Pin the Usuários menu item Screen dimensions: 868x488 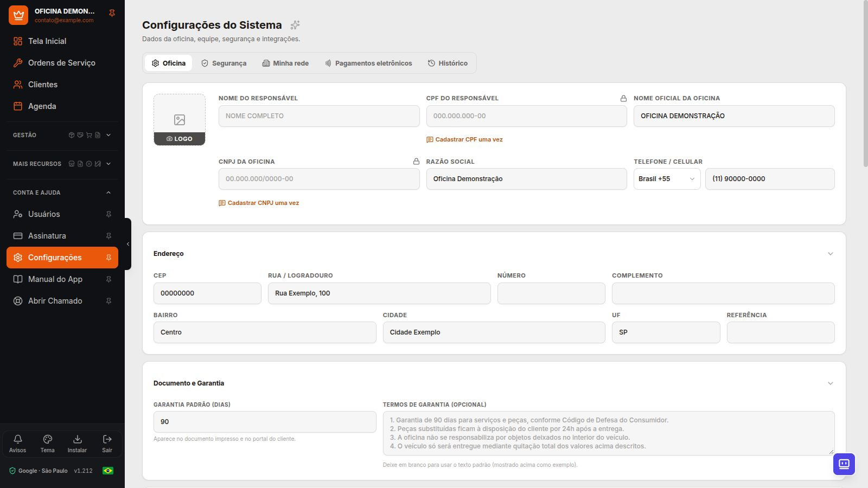click(x=108, y=214)
